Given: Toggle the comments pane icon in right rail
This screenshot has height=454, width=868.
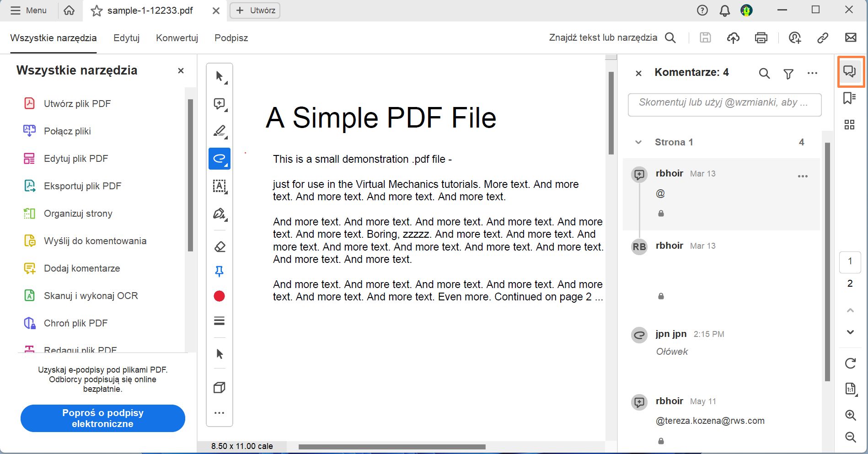Looking at the screenshot, I should pyautogui.click(x=850, y=71).
